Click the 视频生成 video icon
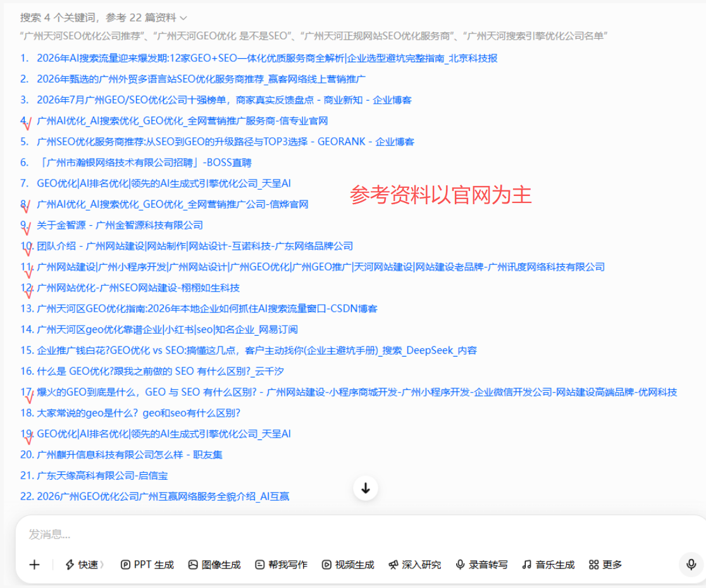Screen dimensions: 706x588 click(326, 565)
